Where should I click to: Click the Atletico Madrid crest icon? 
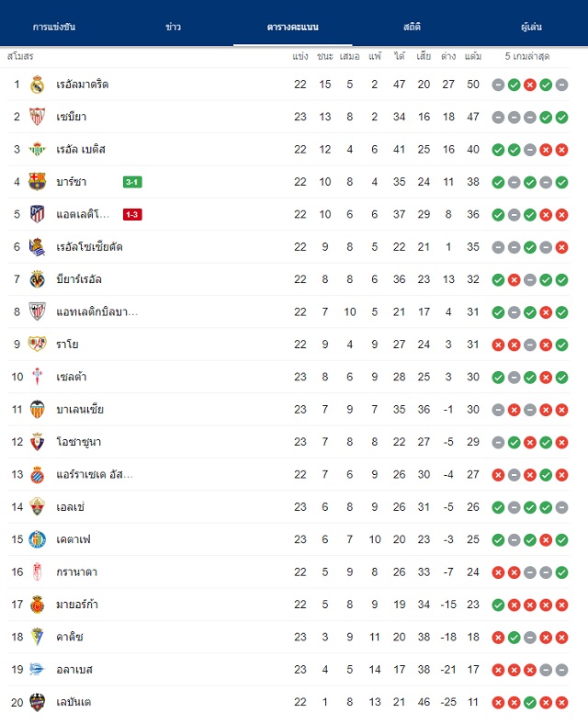coord(37,214)
